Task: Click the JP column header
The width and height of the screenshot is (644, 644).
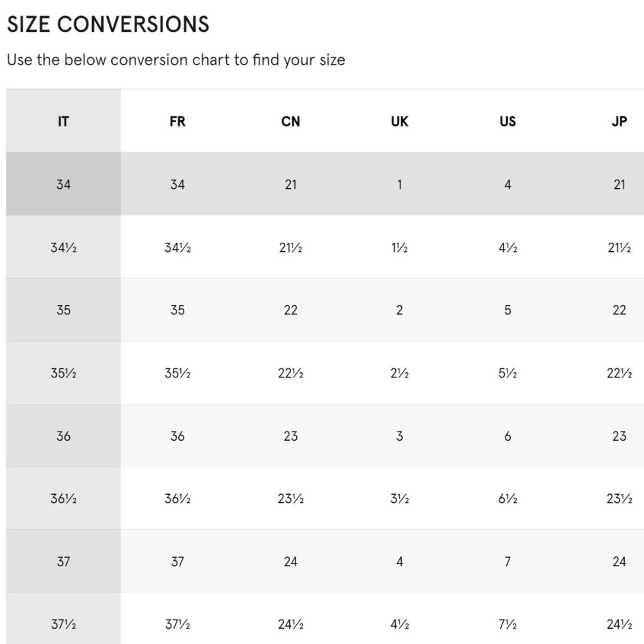Action: (619, 121)
